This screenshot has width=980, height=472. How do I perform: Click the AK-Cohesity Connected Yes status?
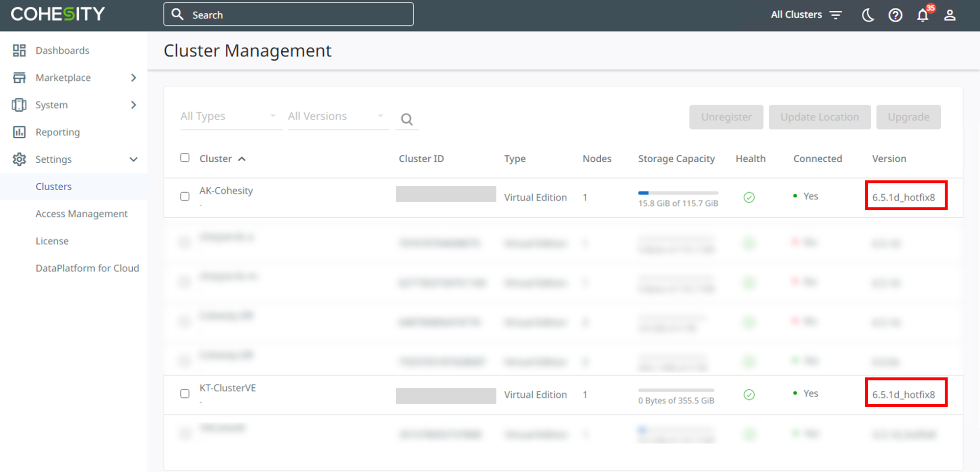(x=806, y=196)
